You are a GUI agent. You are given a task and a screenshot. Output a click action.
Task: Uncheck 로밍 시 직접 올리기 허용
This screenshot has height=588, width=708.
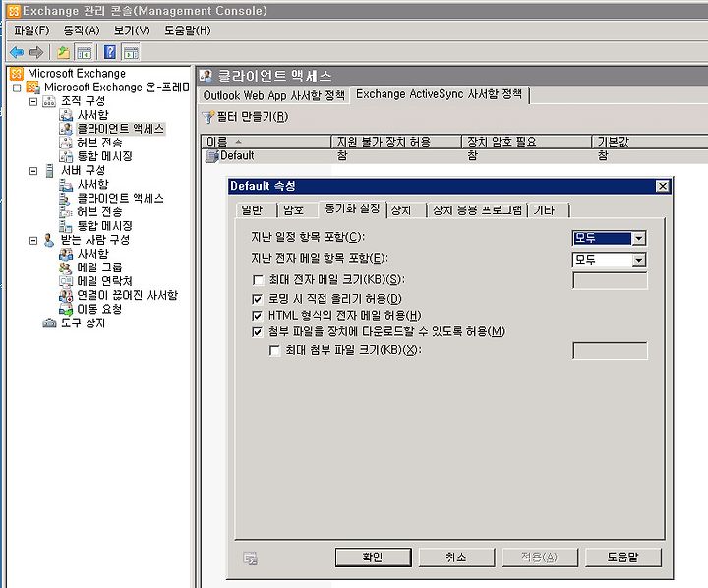[258, 299]
